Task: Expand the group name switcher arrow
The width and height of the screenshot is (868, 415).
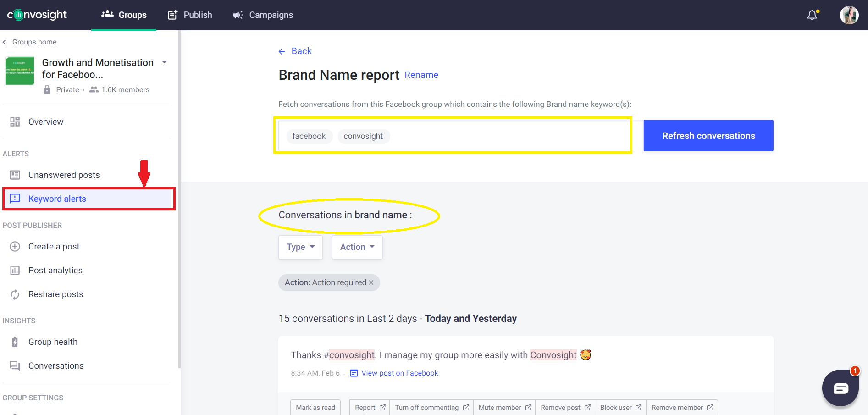Action: tap(165, 62)
